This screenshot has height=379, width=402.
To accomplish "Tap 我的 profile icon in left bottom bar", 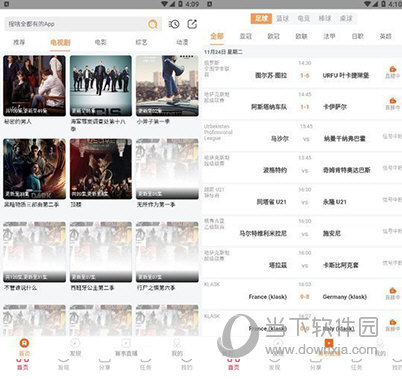I will [177, 343].
